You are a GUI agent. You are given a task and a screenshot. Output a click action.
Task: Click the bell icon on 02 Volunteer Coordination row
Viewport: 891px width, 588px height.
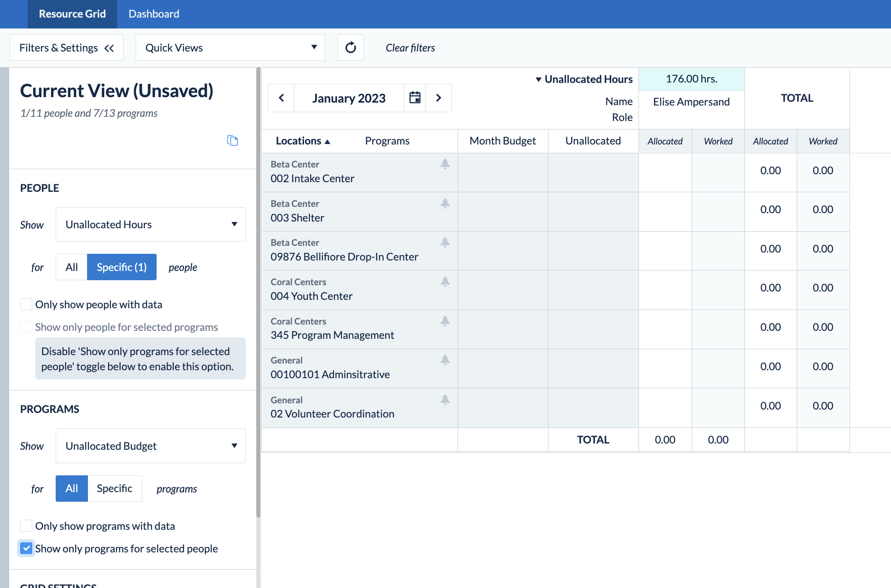coord(445,400)
